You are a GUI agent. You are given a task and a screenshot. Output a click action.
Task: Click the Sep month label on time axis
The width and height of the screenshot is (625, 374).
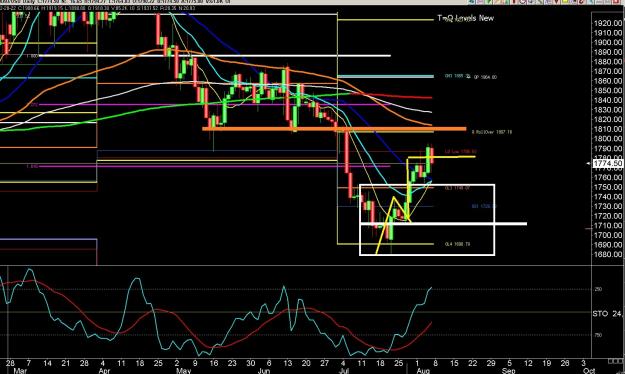click(508, 370)
